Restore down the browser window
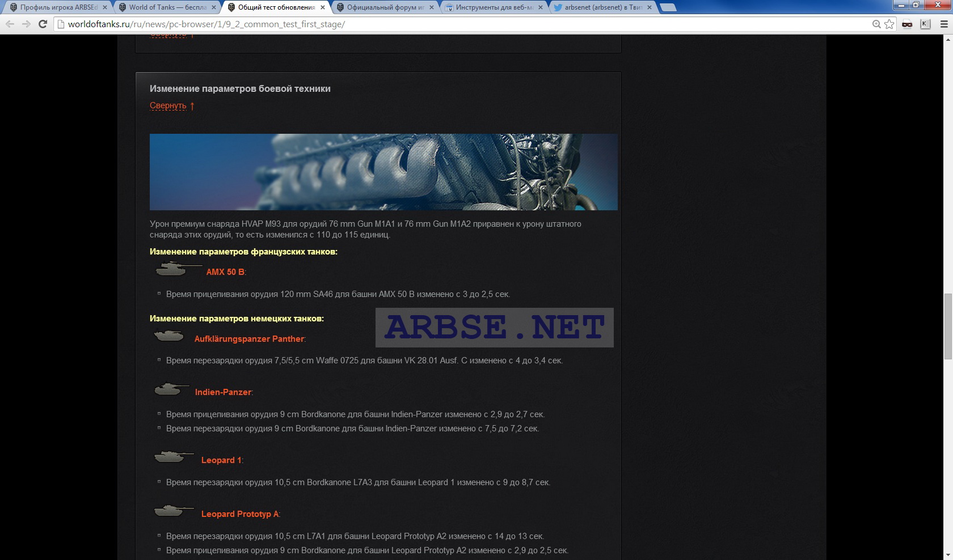 (916, 5)
